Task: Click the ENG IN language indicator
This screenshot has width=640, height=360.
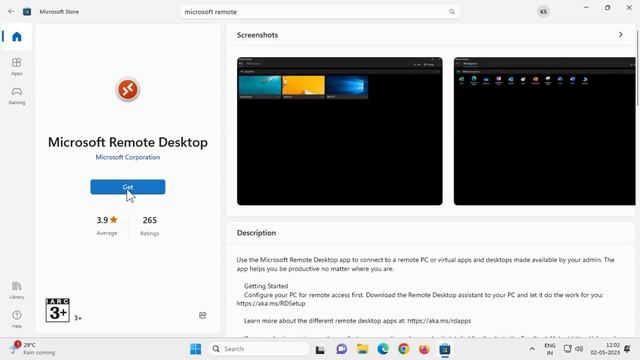Action: pyautogui.click(x=550, y=349)
